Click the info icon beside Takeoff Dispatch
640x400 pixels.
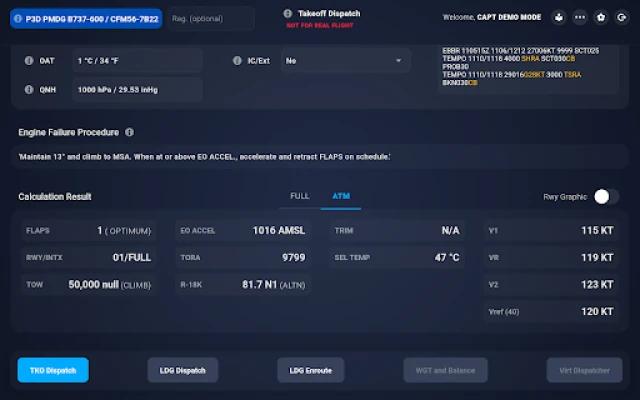coord(288,14)
